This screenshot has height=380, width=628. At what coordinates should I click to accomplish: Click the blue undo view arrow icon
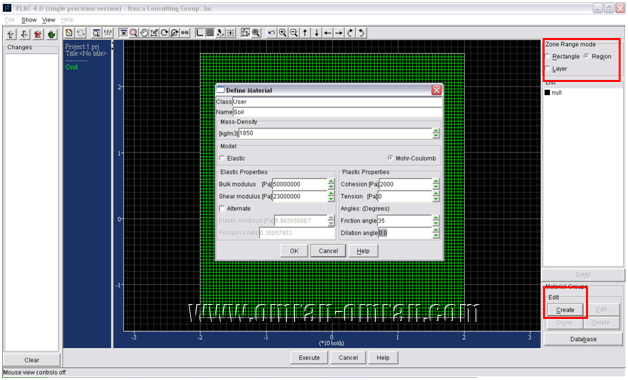point(272,33)
